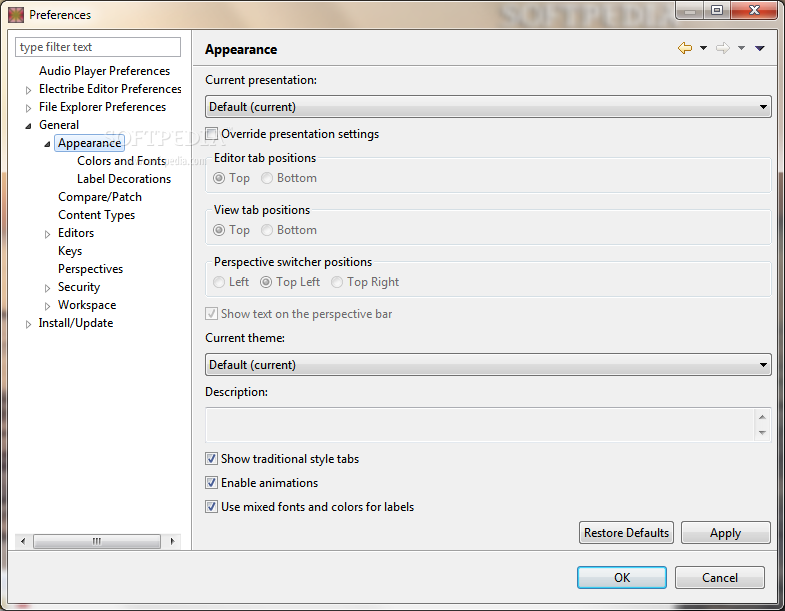Click inside the Description text area
This screenshot has width=785, height=611.
[481, 425]
